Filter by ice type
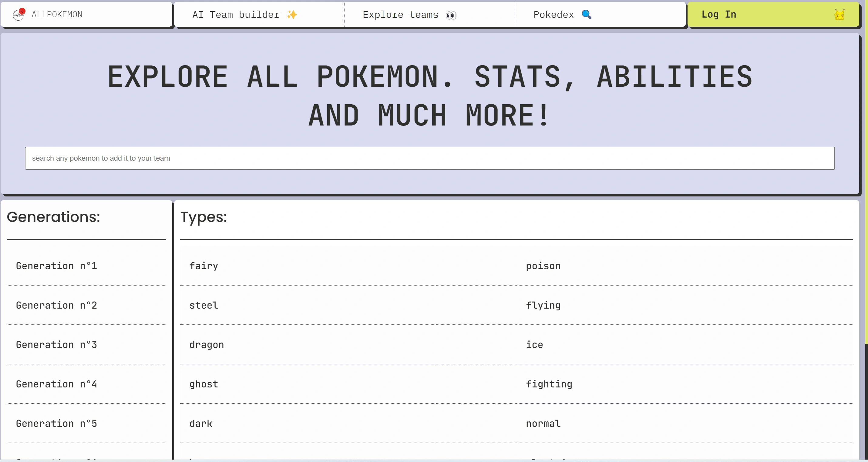The height and width of the screenshot is (462, 868). [x=685, y=345]
